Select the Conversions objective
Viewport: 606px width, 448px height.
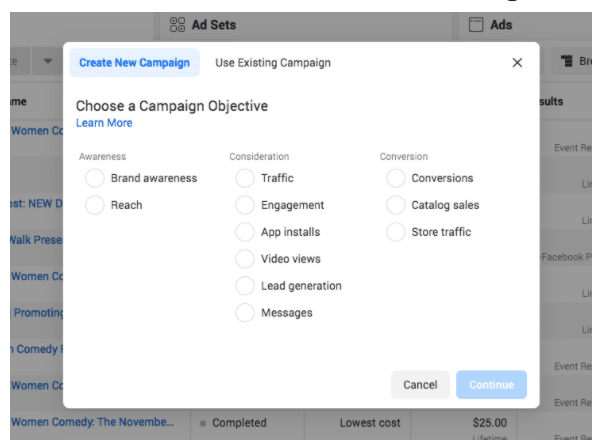(x=396, y=178)
